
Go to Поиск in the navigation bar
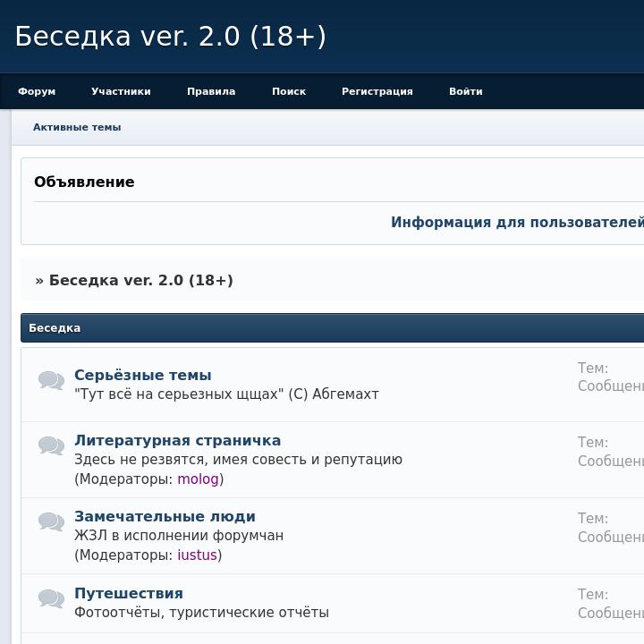pos(289,91)
